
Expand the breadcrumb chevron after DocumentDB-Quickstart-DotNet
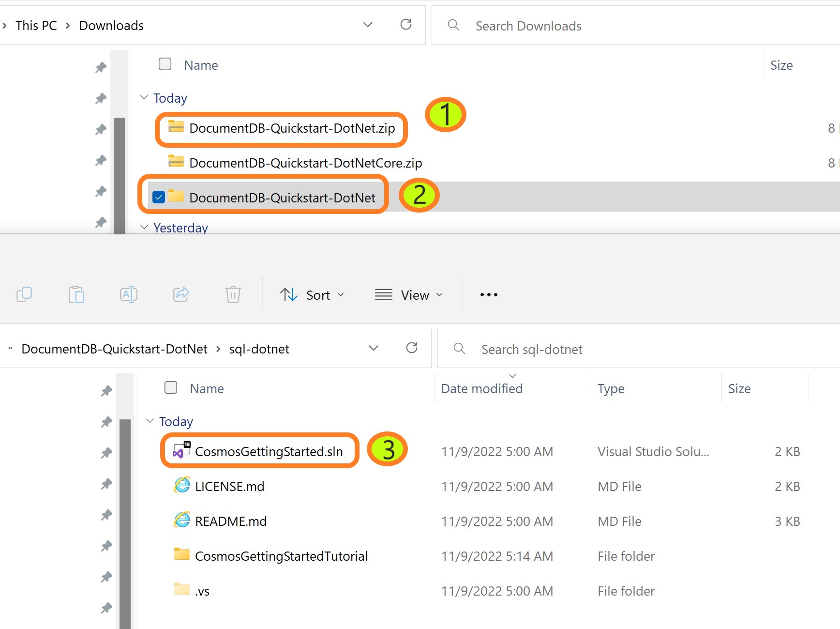tap(218, 349)
